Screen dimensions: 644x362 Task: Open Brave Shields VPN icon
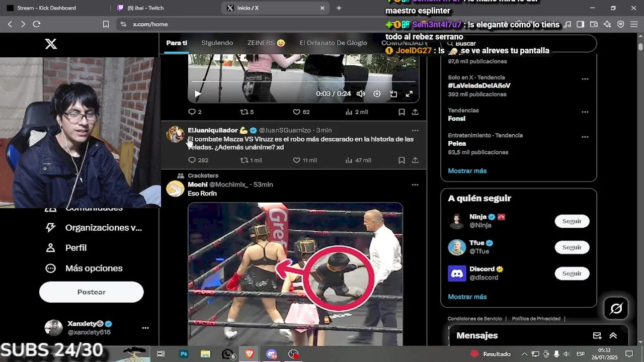coord(621,24)
